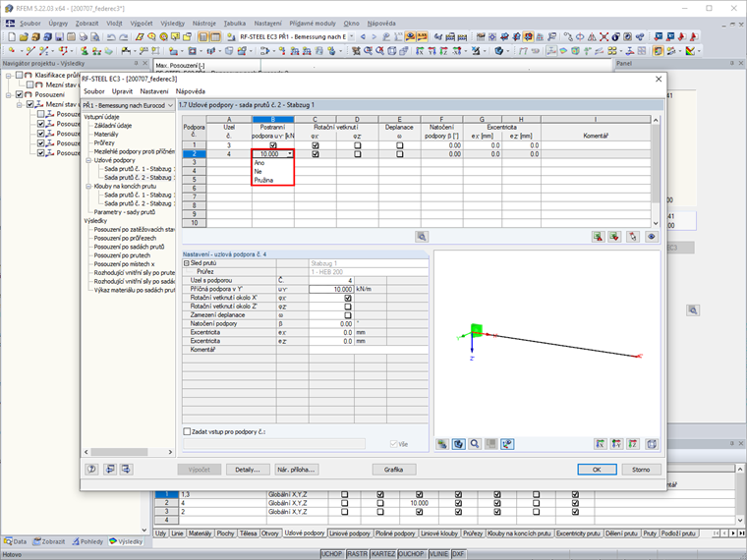The height and width of the screenshot is (560, 747).
Task: Click the Excel export icon under the table
Action: pyautogui.click(x=598, y=237)
